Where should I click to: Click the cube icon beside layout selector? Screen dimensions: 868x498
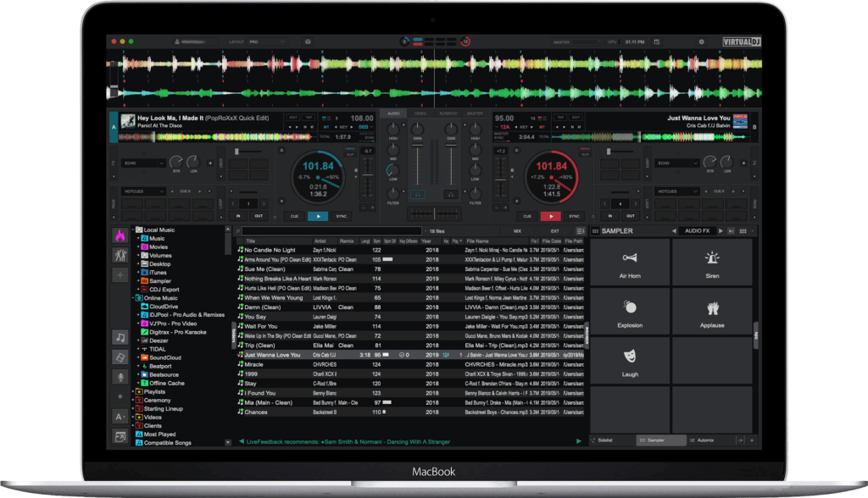[308, 41]
